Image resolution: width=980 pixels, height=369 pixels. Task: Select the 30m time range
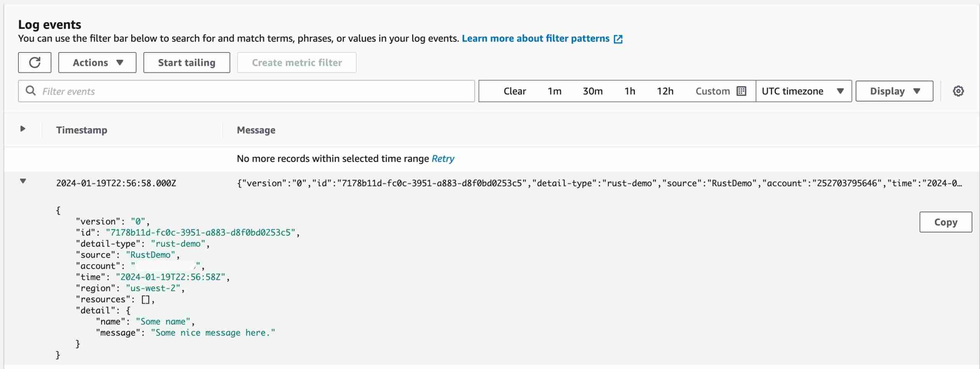click(x=593, y=91)
